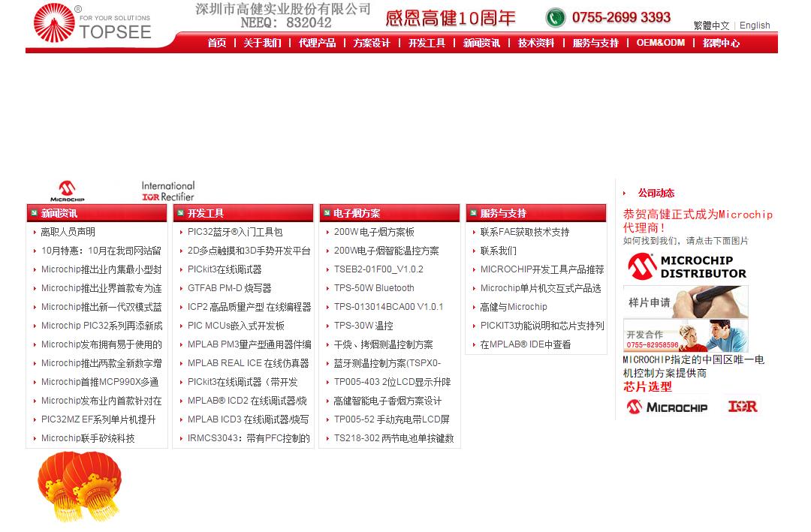Click the red lantern decoration image
The width and height of the screenshot is (811, 532).
pyautogui.click(x=80, y=486)
